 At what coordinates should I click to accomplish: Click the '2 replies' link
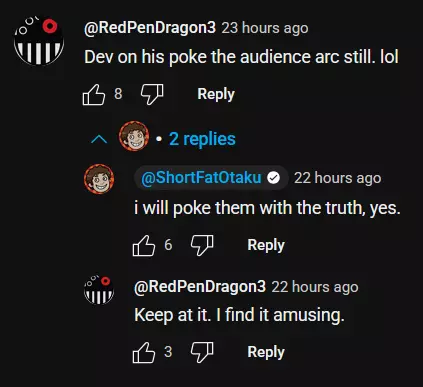click(202, 139)
